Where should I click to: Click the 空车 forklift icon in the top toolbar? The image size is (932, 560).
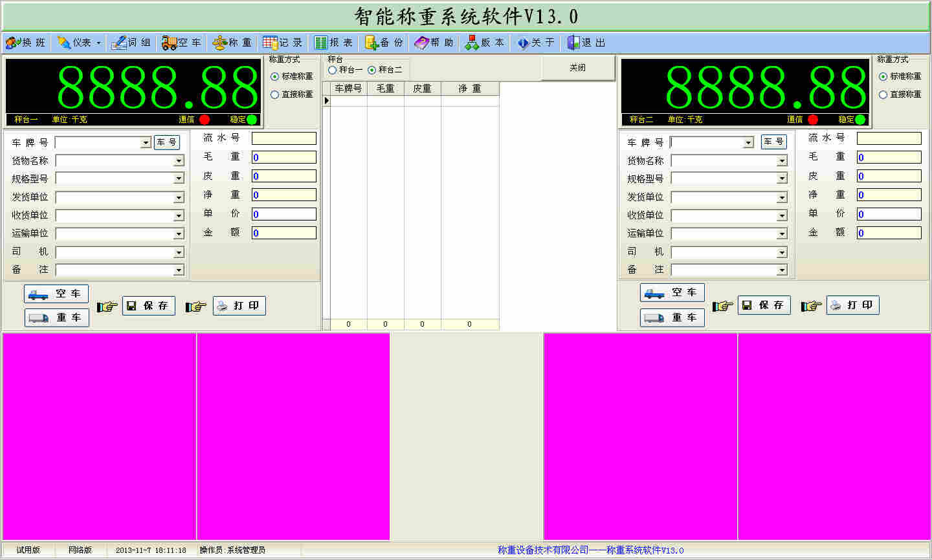point(170,43)
